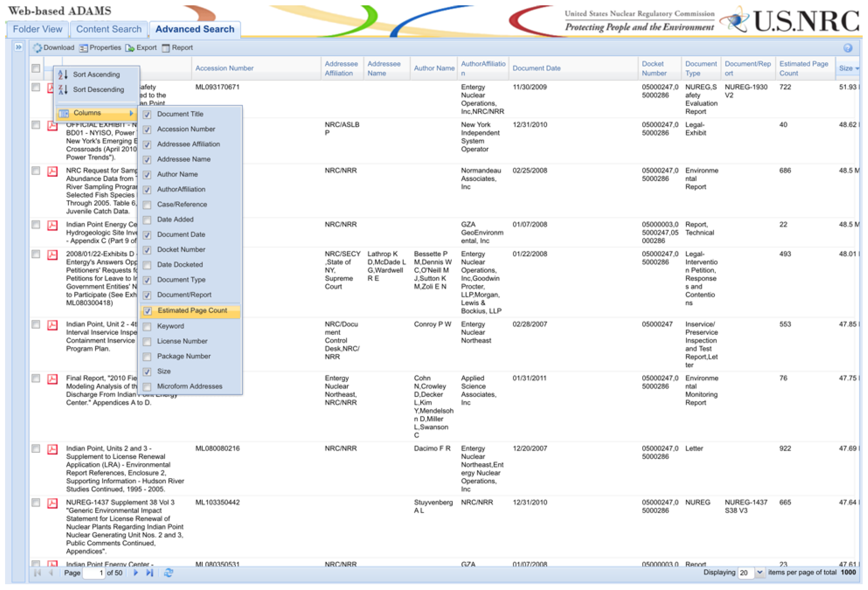Go to next page arrow
Image resolution: width=868 pixels, height=590 pixels.
click(136, 572)
